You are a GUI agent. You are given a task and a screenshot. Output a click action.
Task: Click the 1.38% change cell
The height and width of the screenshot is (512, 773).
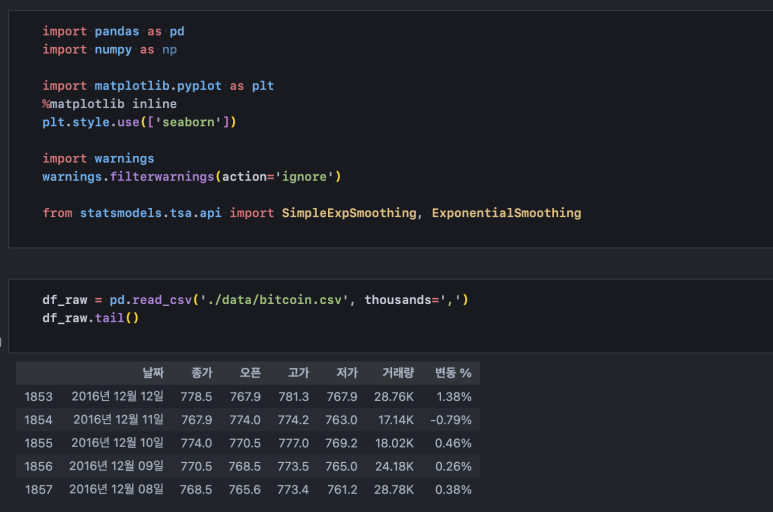tap(454, 397)
